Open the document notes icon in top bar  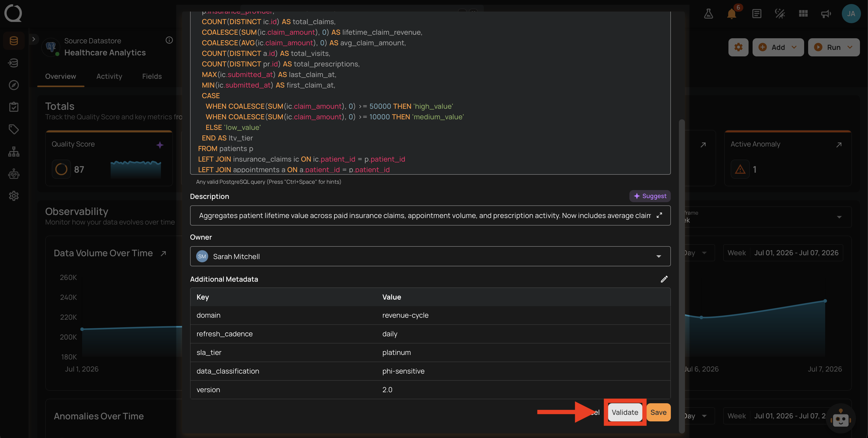click(x=757, y=14)
